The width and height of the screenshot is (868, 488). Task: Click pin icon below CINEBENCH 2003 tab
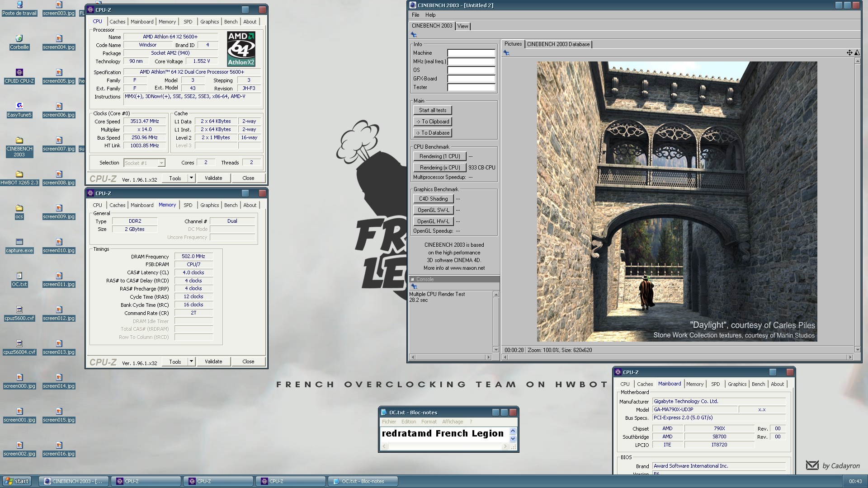tap(414, 35)
